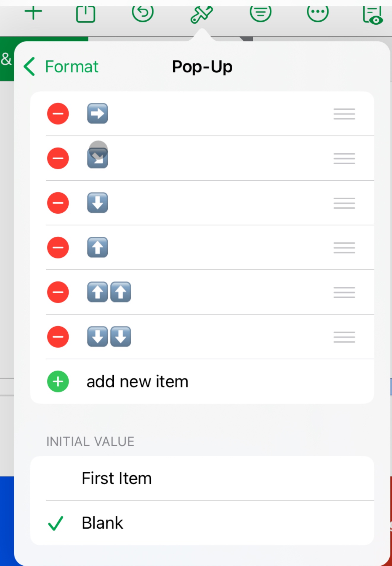Tap reorder handle for single up arrow item
The width and height of the screenshot is (392, 566).
click(344, 248)
